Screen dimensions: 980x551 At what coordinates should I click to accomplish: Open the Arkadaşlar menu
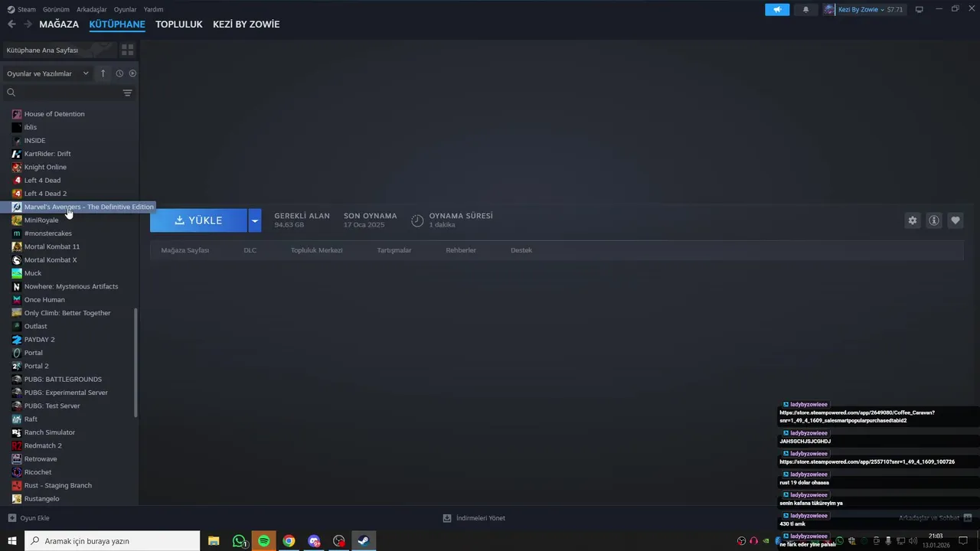click(x=92, y=9)
